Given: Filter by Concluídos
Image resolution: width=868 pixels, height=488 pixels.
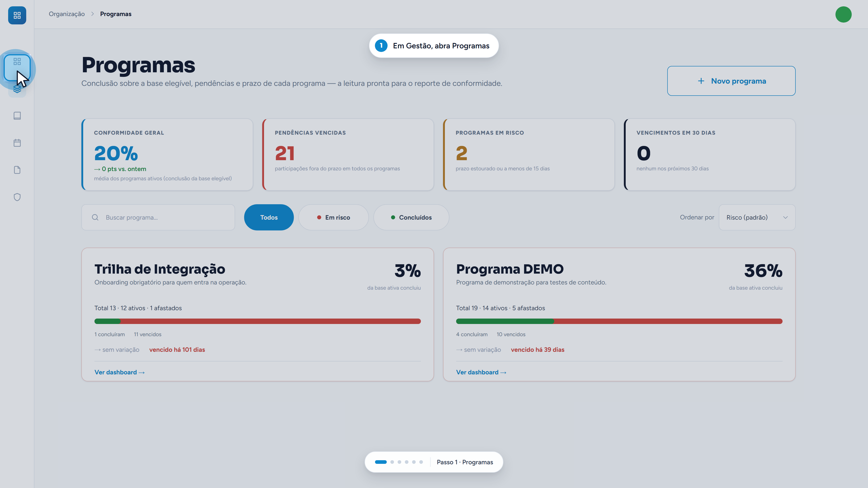Looking at the screenshot, I should (411, 218).
